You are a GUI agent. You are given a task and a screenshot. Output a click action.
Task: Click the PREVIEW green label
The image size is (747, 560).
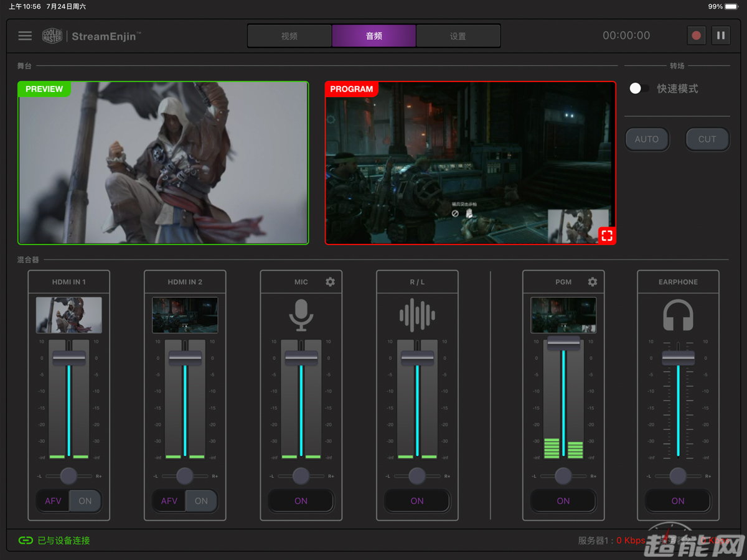[x=44, y=89]
